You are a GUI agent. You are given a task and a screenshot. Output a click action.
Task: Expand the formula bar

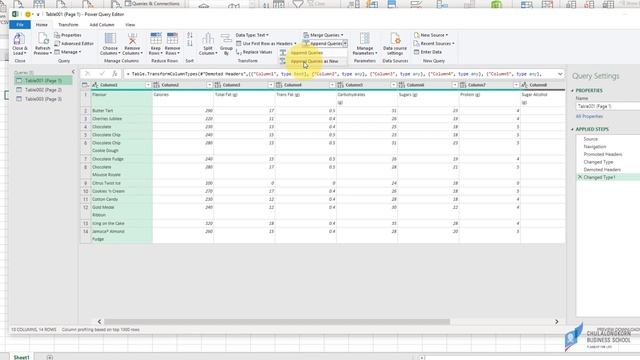[560, 74]
